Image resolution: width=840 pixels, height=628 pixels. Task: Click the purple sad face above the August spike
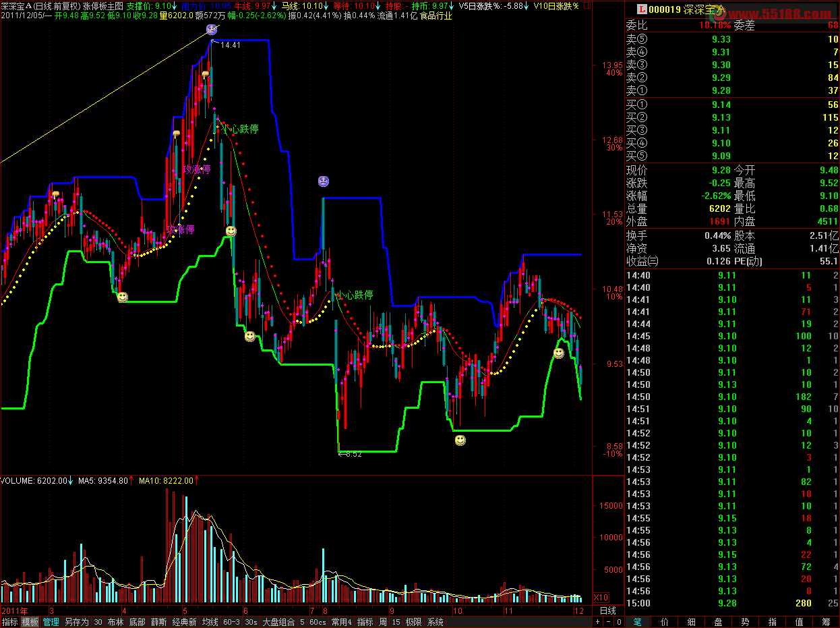pos(324,181)
